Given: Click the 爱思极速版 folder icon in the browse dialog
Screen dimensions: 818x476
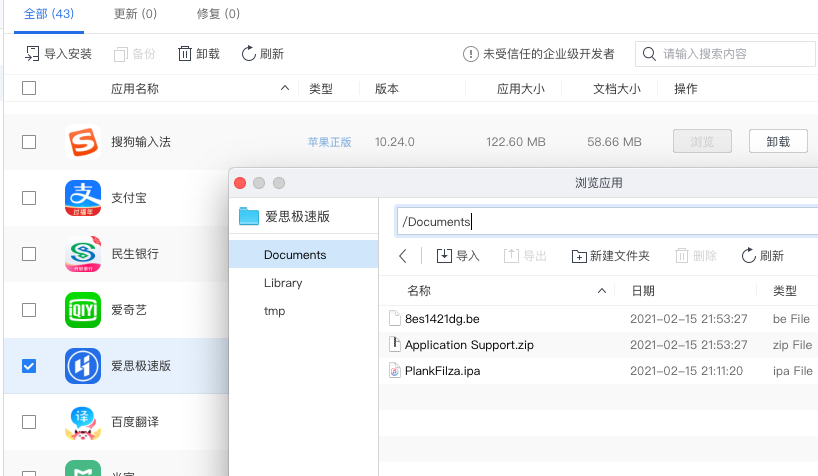Looking at the screenshot, I should [249, 216].
